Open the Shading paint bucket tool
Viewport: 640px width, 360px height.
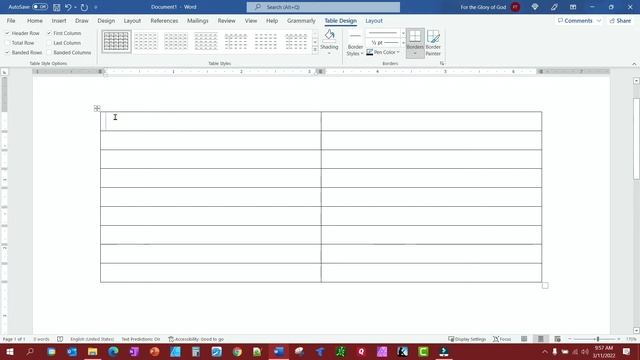pyautogui.click(x=329, y=35)
